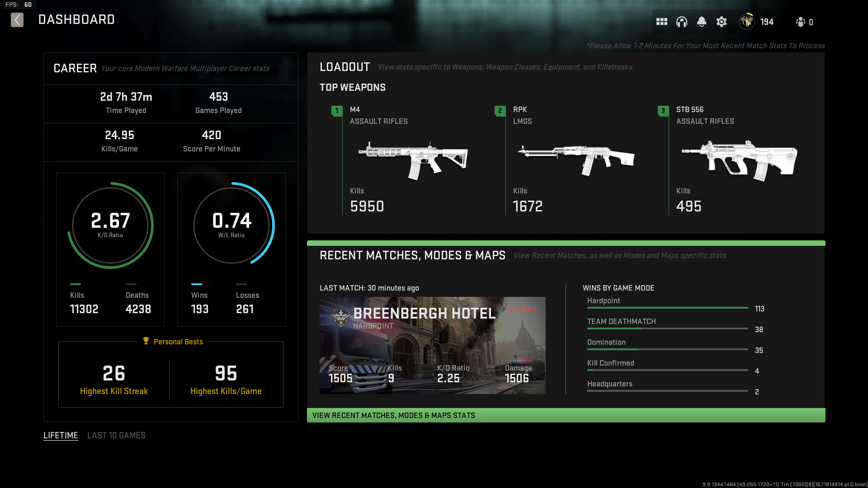Click the rank 1 green badge
The image size is (868, 488).
337,111
